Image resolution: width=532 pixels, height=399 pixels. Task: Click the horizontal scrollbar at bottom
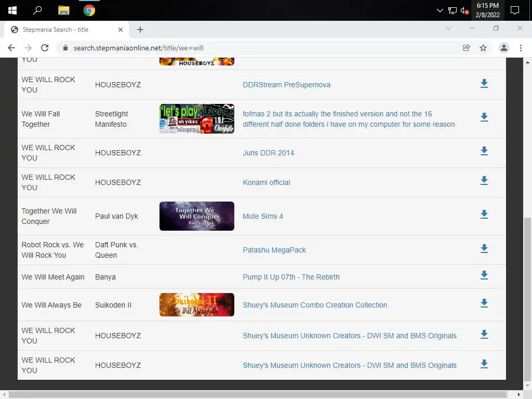[x=258, y=395]
